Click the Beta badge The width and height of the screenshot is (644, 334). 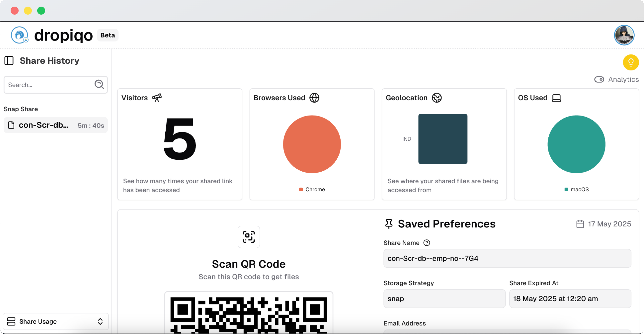[108, 35]
